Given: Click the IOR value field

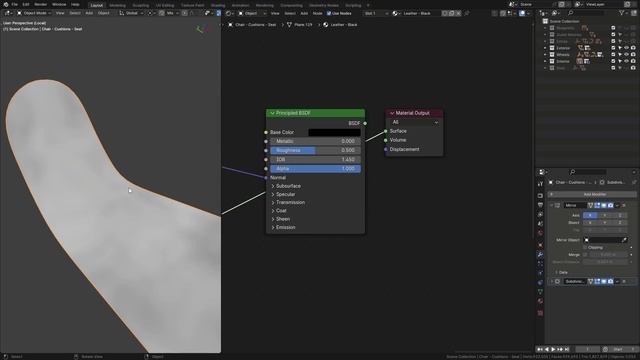Looking at the screenshot, I should point(315,160).
